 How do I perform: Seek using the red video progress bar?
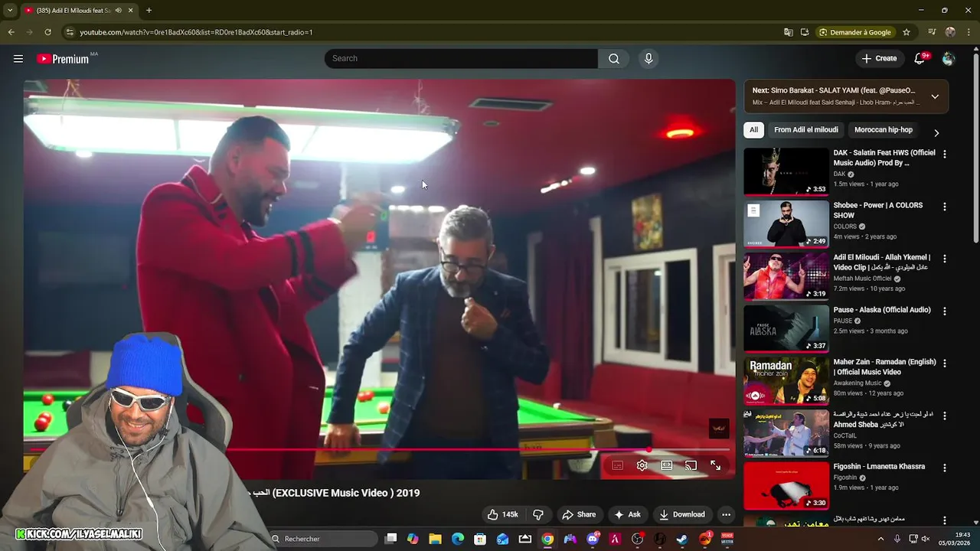coord(380,450)
